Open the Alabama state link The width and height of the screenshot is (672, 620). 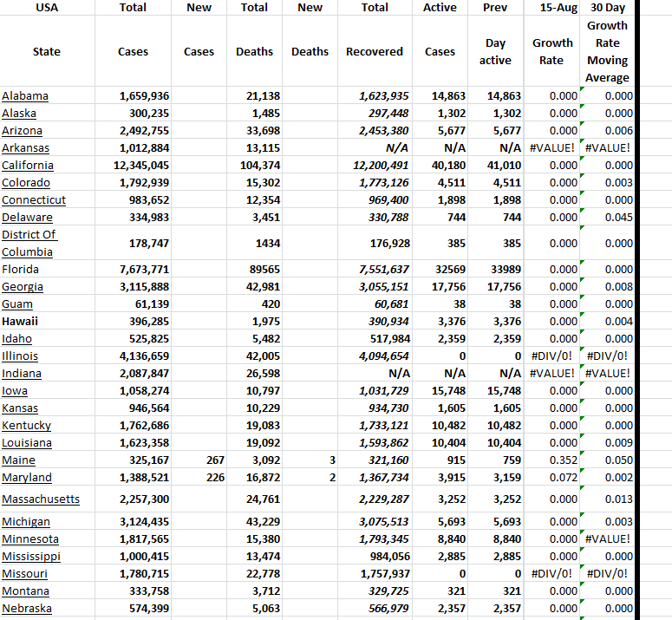point(25,96)
